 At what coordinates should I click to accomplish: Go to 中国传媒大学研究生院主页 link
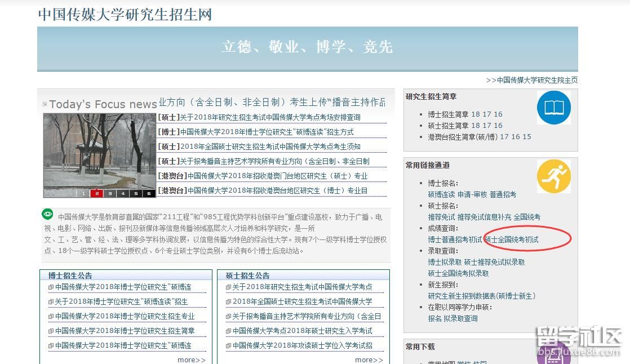(x=537, y=80)
